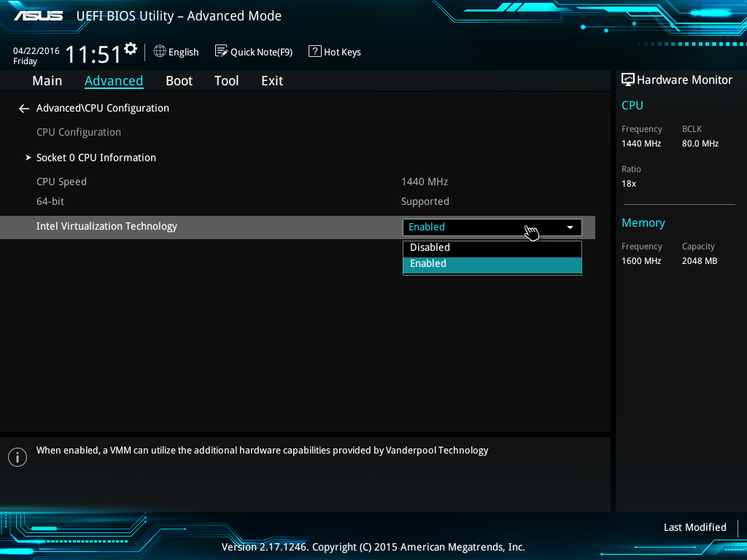Click the Capacity label under Memory
The image size is (747, 560).
pos(698,246)
